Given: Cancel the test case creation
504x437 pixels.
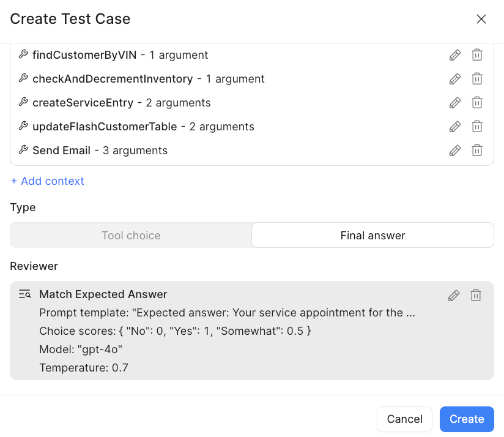Looking at the screenshot, I should pyautogui.click(x=404, y=419).
